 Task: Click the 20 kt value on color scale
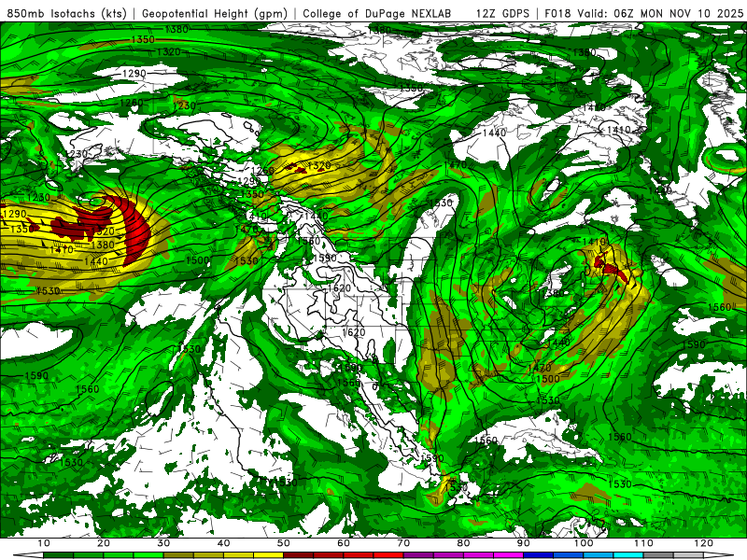[104, 543]
